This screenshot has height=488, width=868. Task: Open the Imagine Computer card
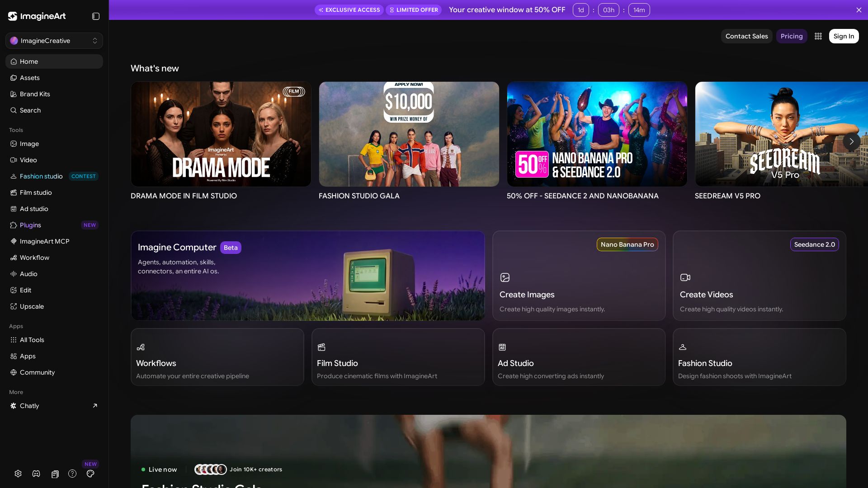click(x=308, y=276)
